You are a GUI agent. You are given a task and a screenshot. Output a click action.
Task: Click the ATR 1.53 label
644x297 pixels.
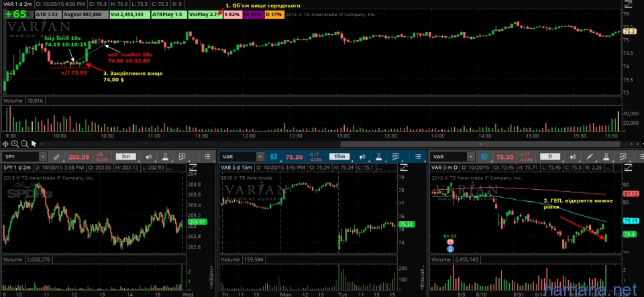(48, 14)
